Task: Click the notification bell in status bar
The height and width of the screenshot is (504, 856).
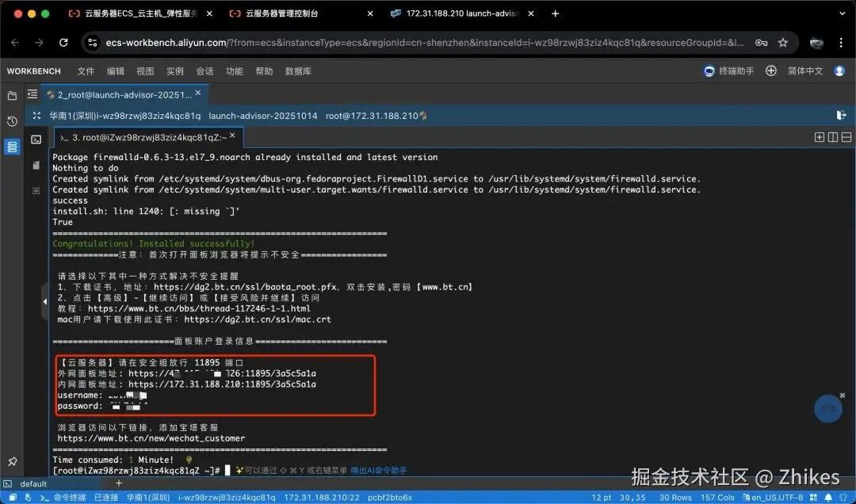Action: (828, 498)
